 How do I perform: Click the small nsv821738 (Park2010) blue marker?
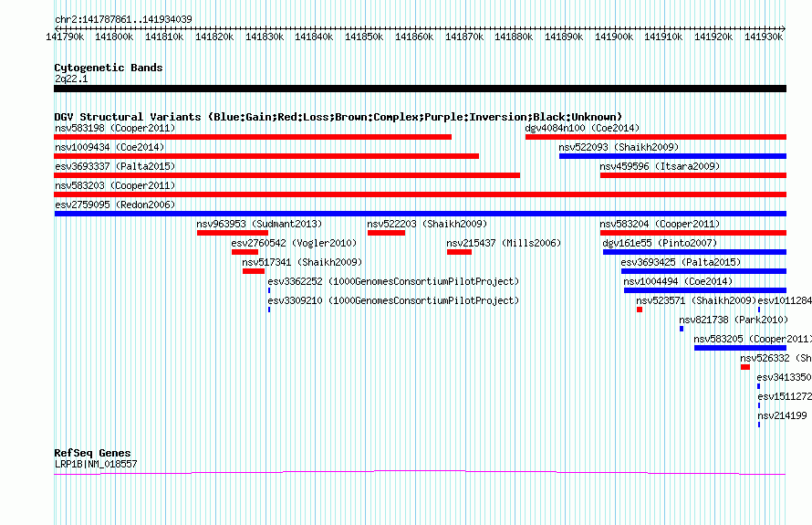(682, 329)
